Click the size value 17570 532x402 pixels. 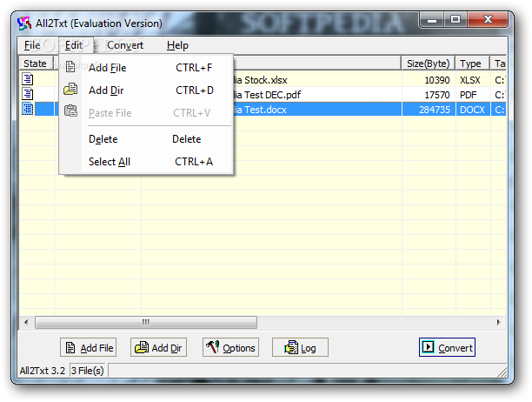(437, 95)
